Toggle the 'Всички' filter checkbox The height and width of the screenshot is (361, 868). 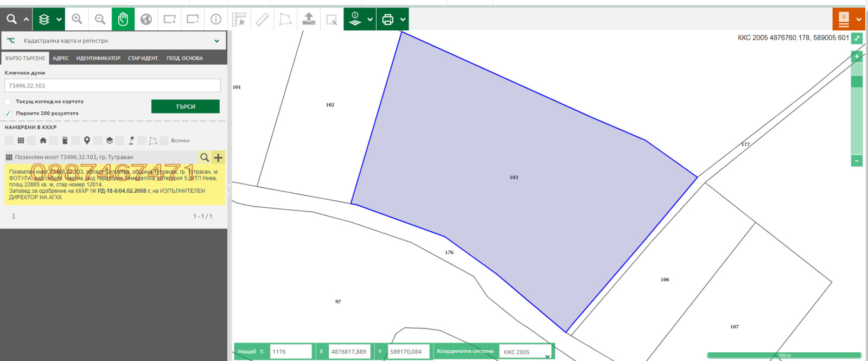[x=164, y=141]
